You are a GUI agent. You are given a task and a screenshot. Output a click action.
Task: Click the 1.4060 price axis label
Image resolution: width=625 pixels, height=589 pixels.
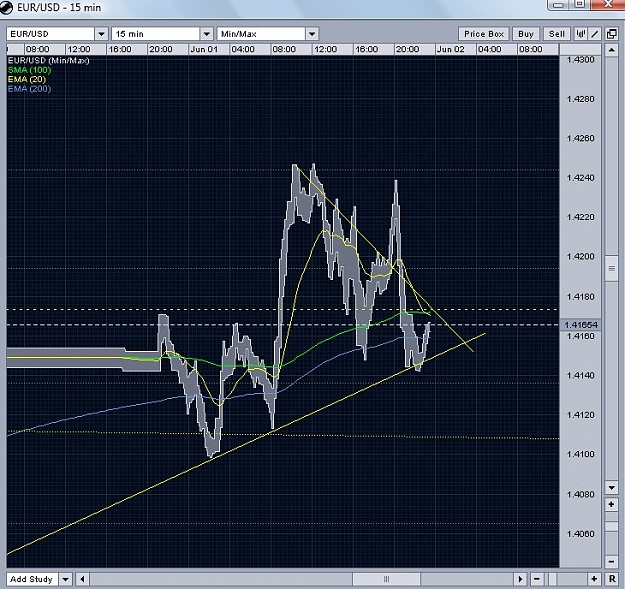[580, 534]
